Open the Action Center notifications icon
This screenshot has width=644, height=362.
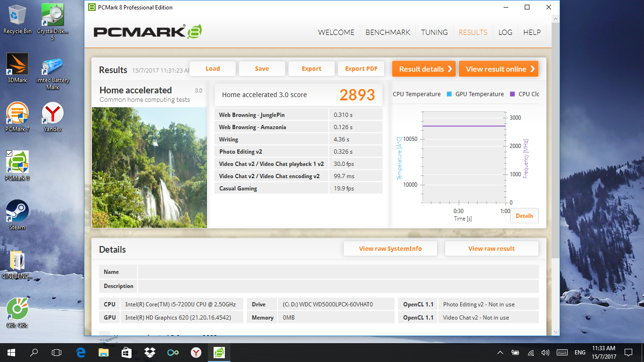[628, 353]
